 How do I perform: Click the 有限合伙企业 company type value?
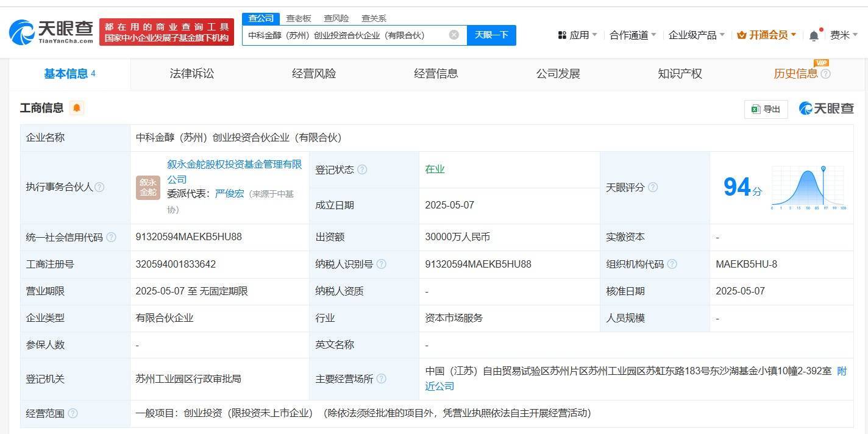165,318
